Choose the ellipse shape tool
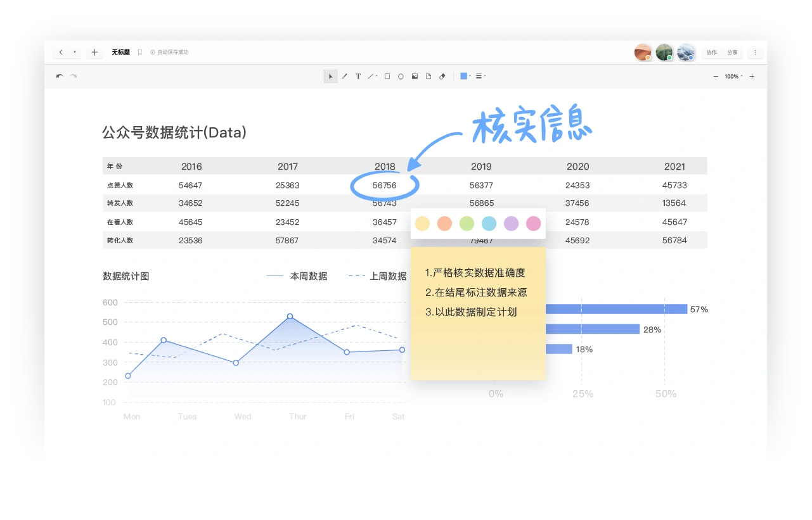 click(x=401, y=77)
